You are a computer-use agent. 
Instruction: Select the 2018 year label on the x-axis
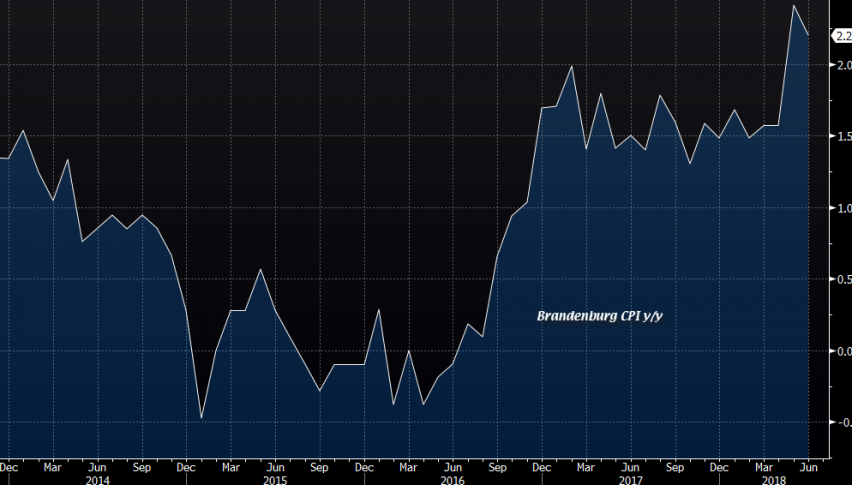[x=774, y=480]
